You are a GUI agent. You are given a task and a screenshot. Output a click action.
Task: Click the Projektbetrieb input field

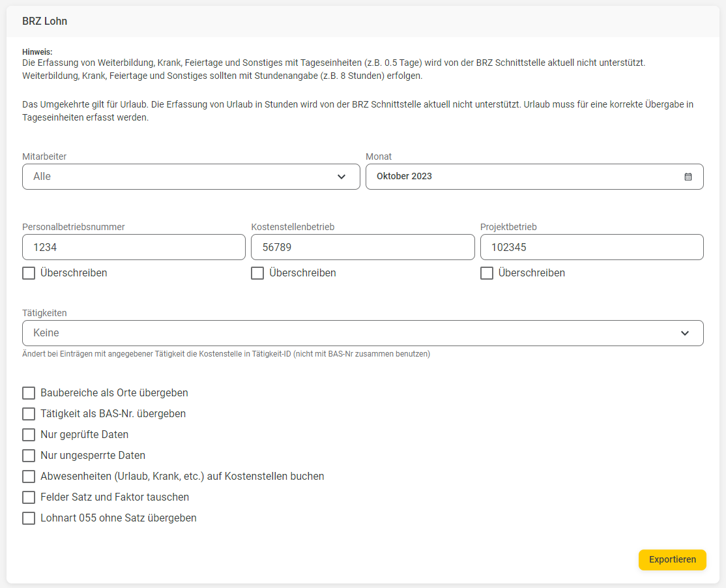pos(592,247)
